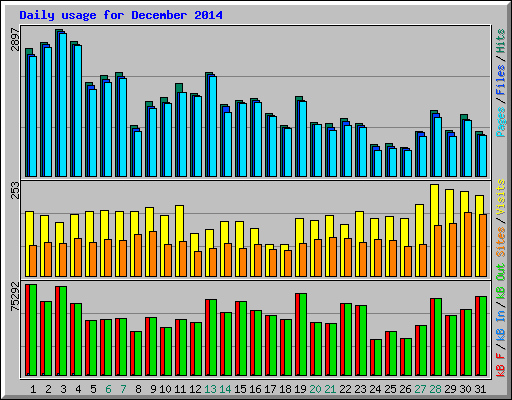Click day 14 weekend label

[225, 389]
